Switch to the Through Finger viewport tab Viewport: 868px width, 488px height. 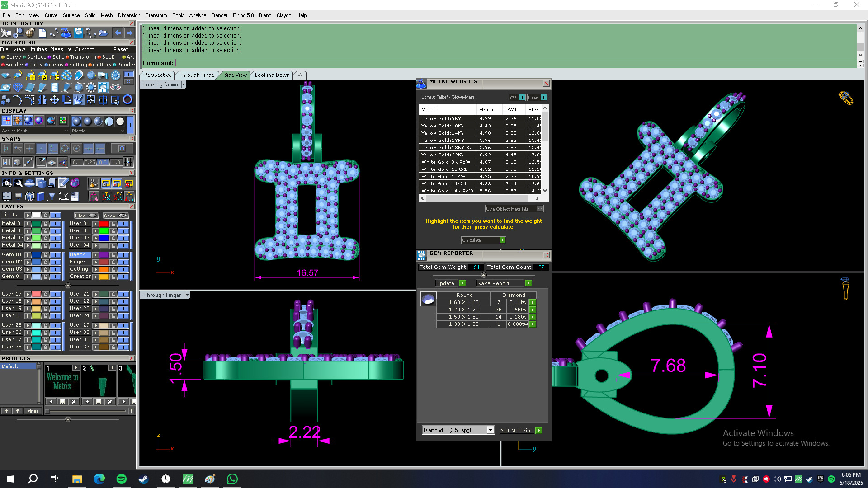pos(198,75)
